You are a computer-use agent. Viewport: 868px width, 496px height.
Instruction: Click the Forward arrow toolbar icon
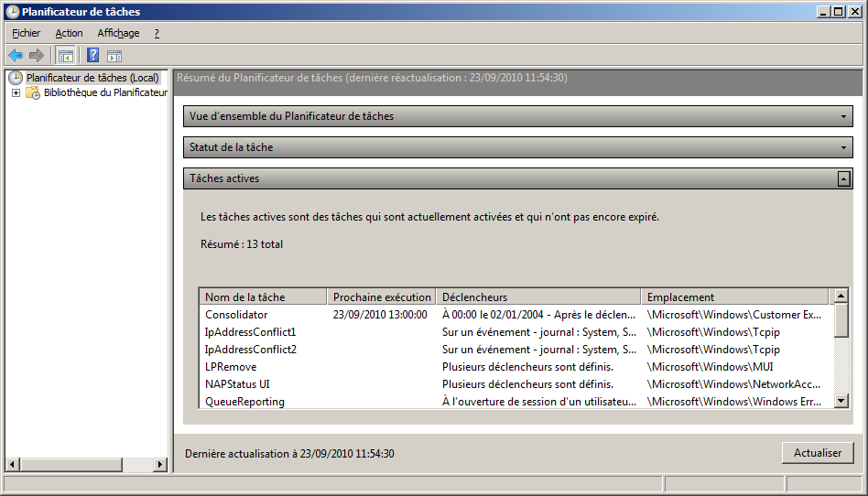coord(37,56)
